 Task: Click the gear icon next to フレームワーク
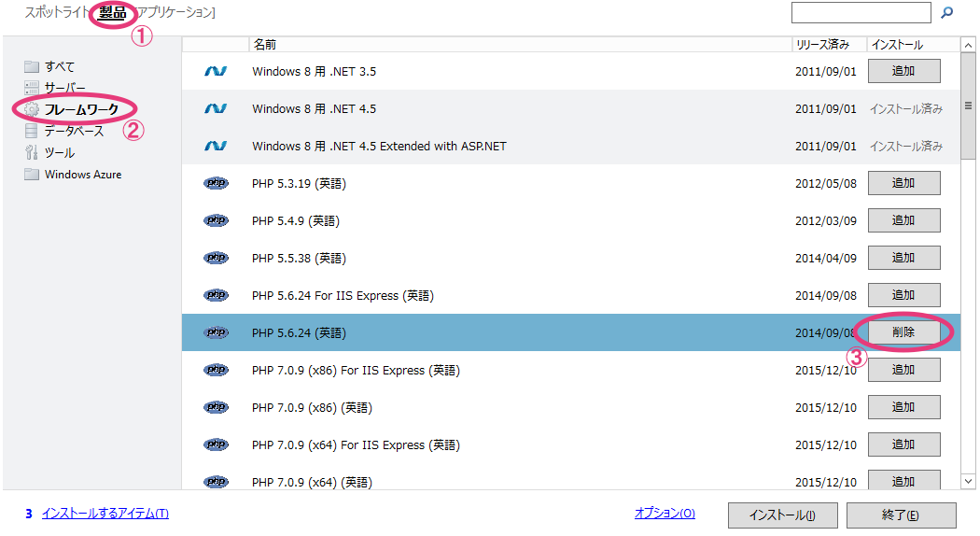click(31, 109)
